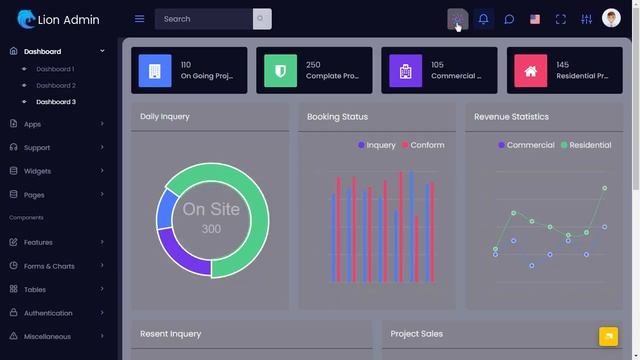Click the Apps sidebar icon
Viewport: 640px width, 360px height.
click(x=13, y=123)
